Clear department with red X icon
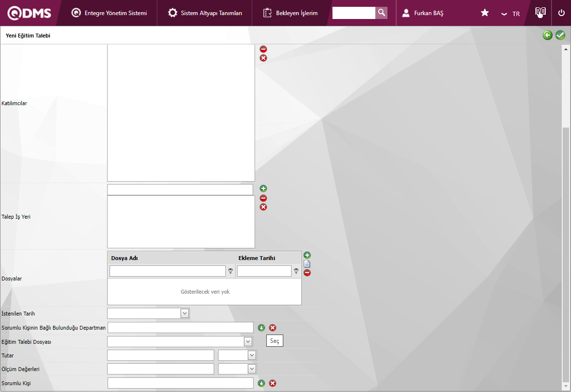This screenshot has height=392, width=571. pyautogui.click(x=273, y=328)
